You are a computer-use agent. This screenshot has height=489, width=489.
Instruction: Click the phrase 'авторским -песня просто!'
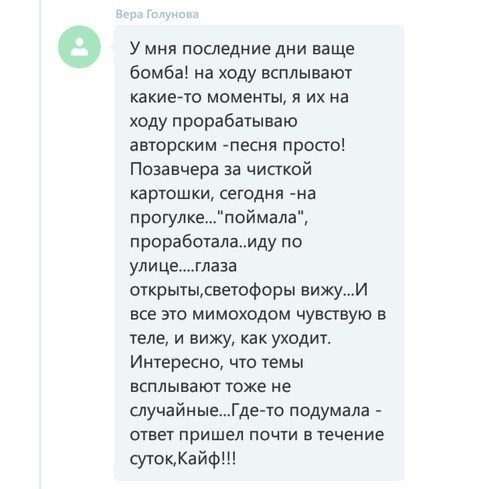click(237, 145)
